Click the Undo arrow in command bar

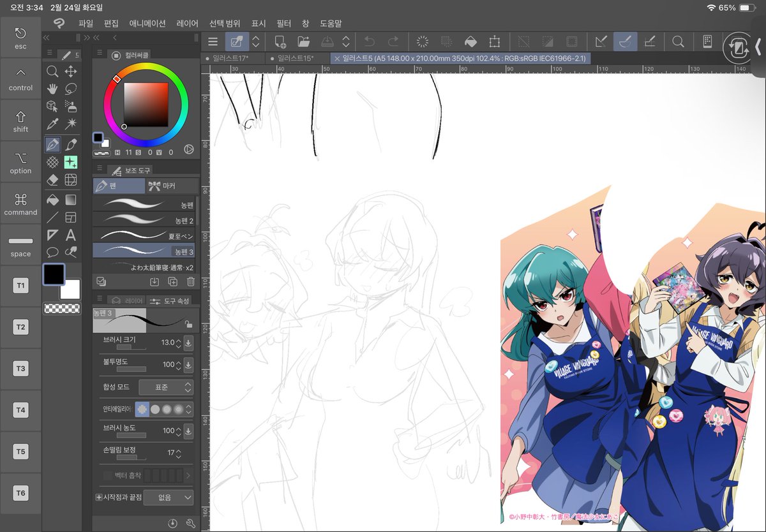[370, 41]
